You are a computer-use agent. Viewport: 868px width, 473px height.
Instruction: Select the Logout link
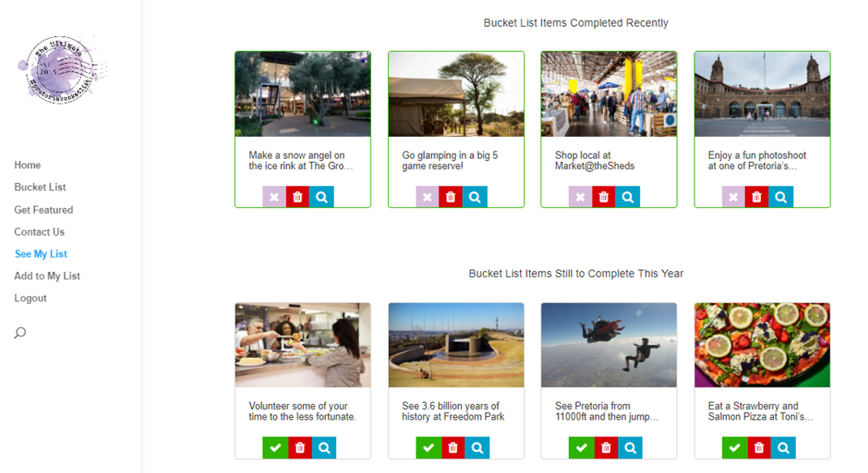coord(31,298)
